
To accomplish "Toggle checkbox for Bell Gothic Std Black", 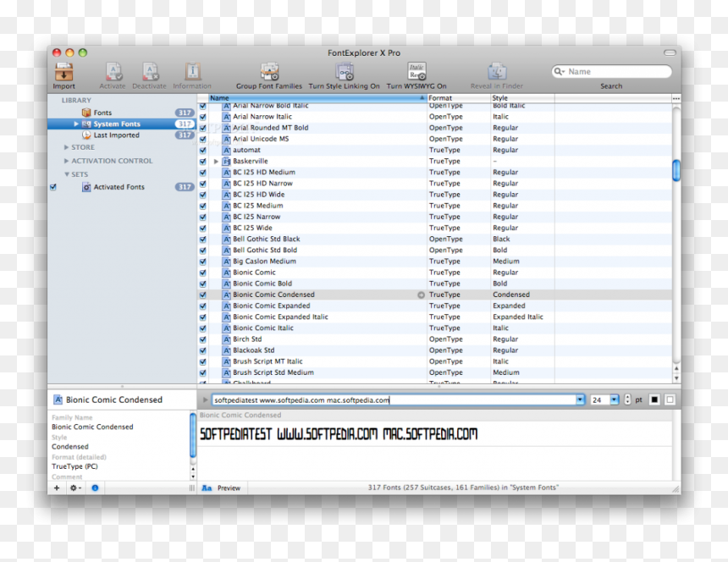I will click(x=203, y=240).
